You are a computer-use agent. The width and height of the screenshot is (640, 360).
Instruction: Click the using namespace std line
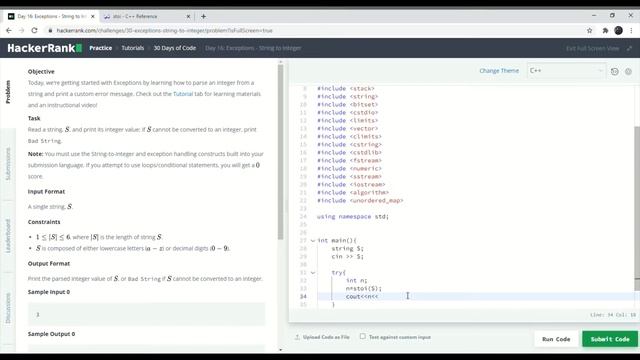[x=353, y=217]
